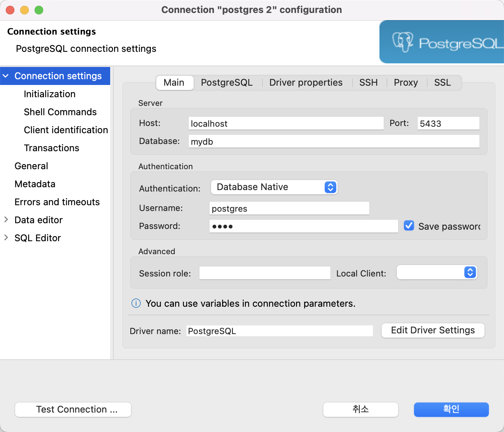Select Client identification in the tree
The image size is (504, 432).
tap(66, 130)
